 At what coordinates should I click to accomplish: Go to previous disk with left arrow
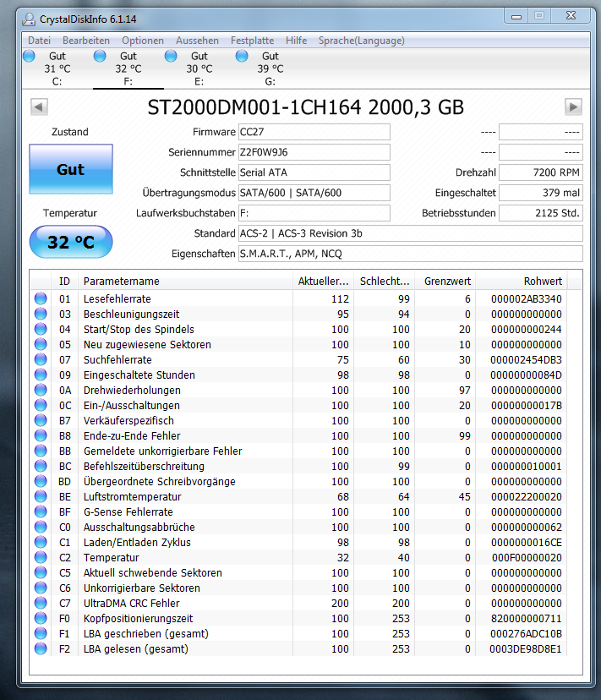coord(39,107)
